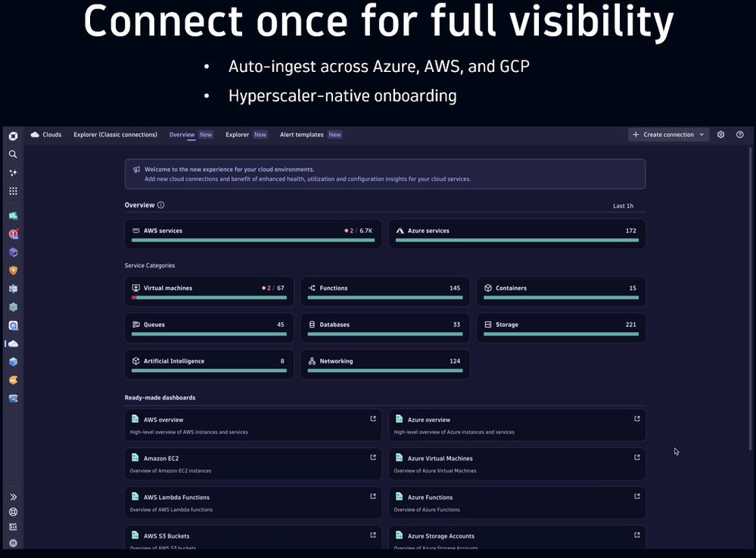Open the Networking category card
The height and width of the screenshot is (558, 756).
385,365
